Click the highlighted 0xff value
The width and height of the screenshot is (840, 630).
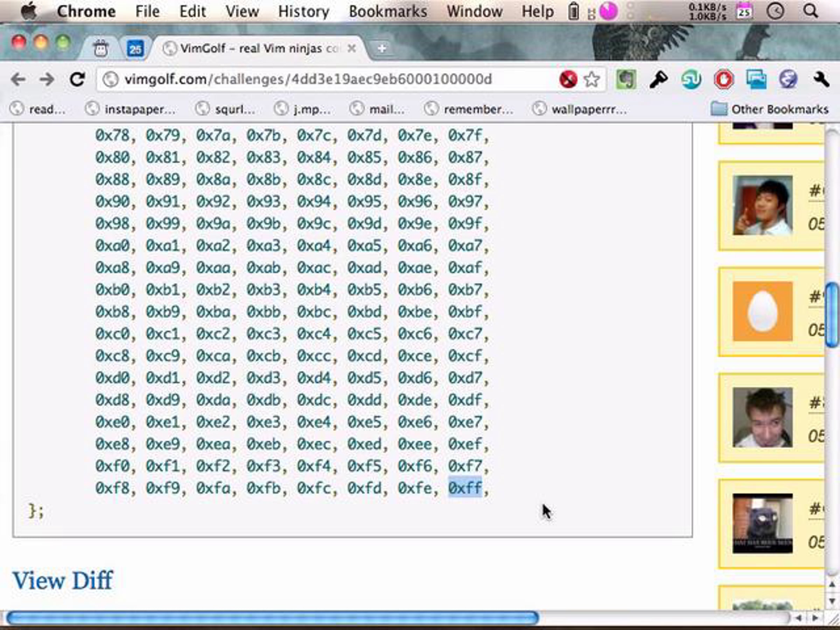(x=465, y=488)
